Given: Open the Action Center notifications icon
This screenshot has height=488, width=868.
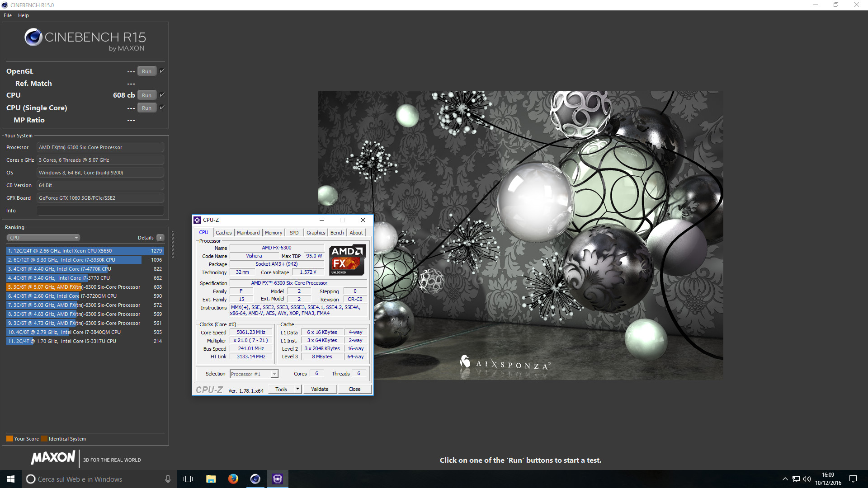Looking at the screenshot, I should (853, 479).
